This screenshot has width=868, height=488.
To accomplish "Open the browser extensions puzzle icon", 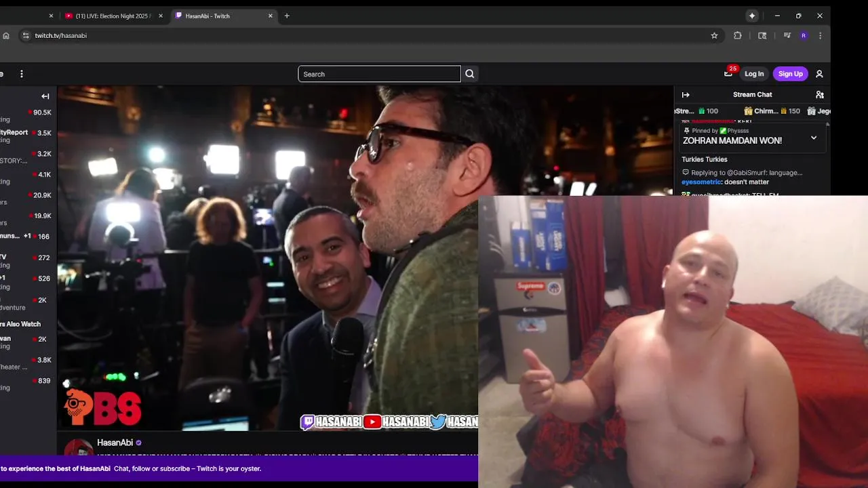I will click(x=738, y=36).
